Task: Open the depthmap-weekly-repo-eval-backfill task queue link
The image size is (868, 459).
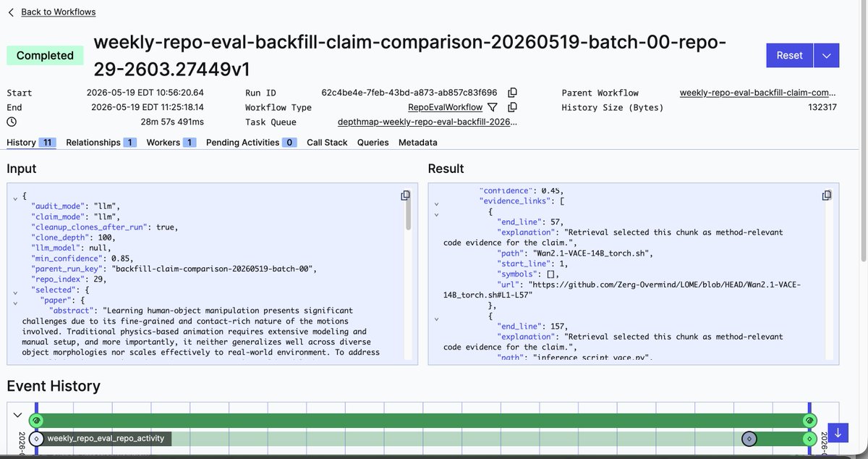Action: coord(427,122)
